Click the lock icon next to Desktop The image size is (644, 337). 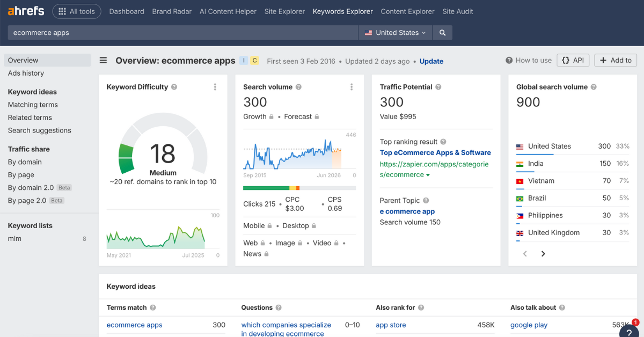tap(314, 226)
